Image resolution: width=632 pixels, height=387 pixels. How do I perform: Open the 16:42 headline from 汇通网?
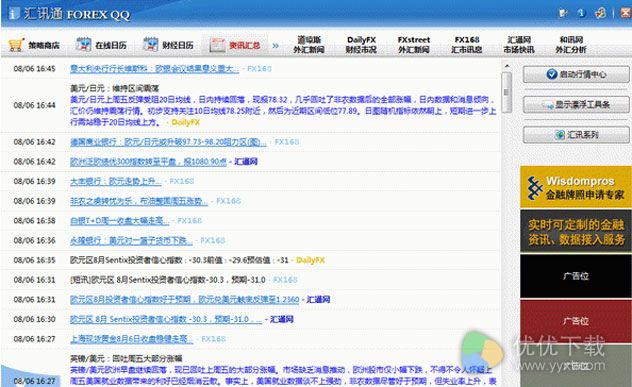[x=148, y=162]
